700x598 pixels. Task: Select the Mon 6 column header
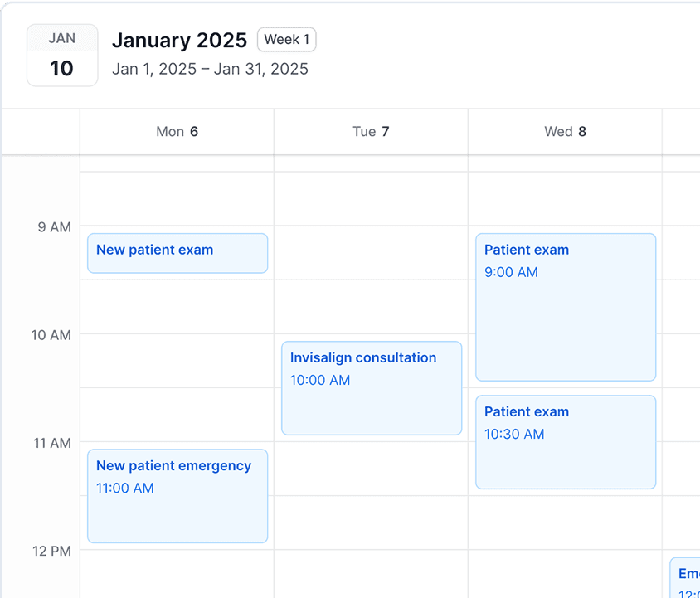[177, 131]
